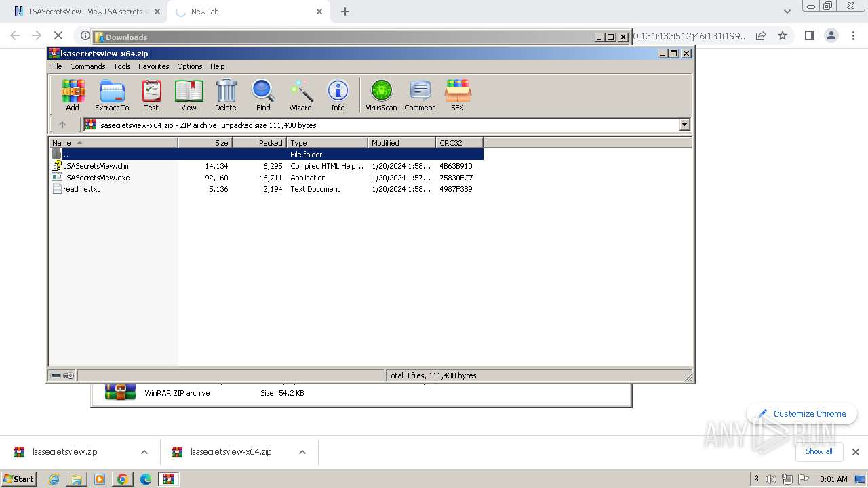The width and height of the screenshot is (868, 488).
Task: Open Microsoft Edge from taskbar
Action: 146,479
